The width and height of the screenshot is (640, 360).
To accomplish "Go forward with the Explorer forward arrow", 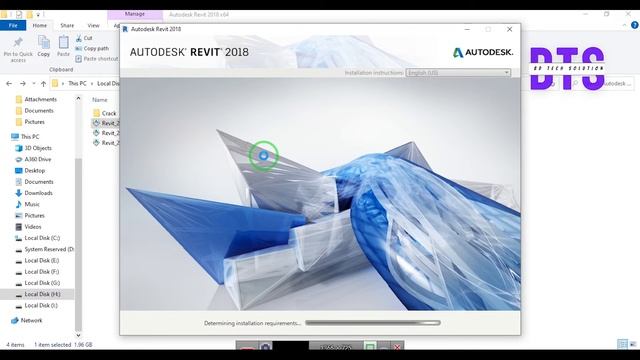I will point(23,83).
